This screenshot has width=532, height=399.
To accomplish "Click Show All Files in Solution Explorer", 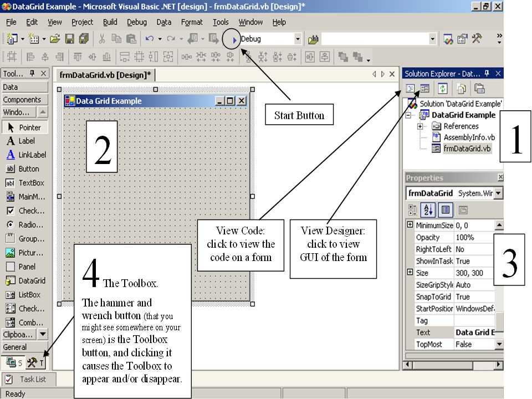I will point(461,89).
